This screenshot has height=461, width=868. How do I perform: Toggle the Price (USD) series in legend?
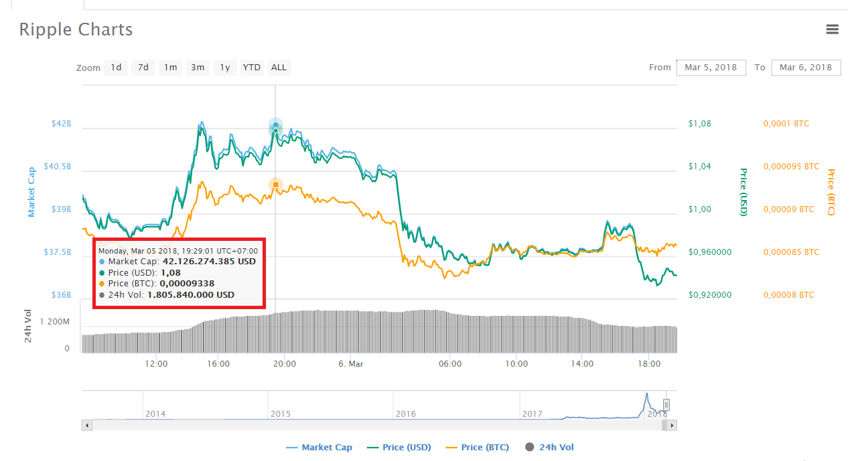tap(398, 447)
